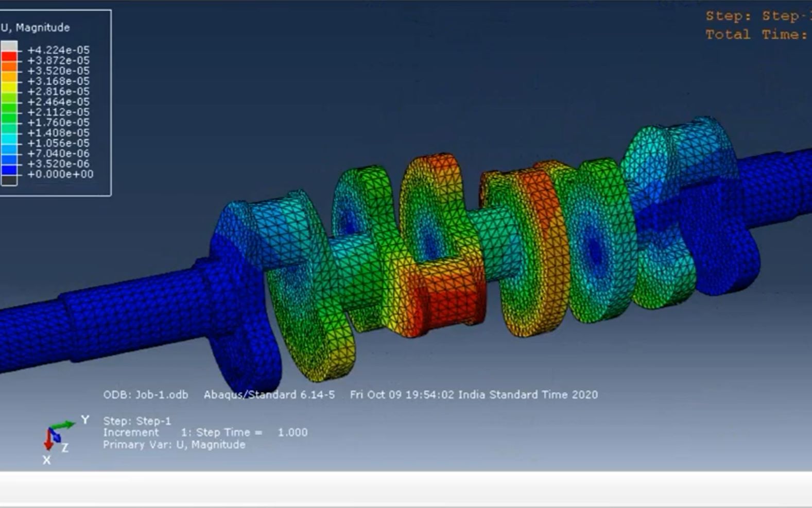This screenshot has height=508, width=812.
Task: Click legend value +3.168e-05
Action: tap(58, 81)
